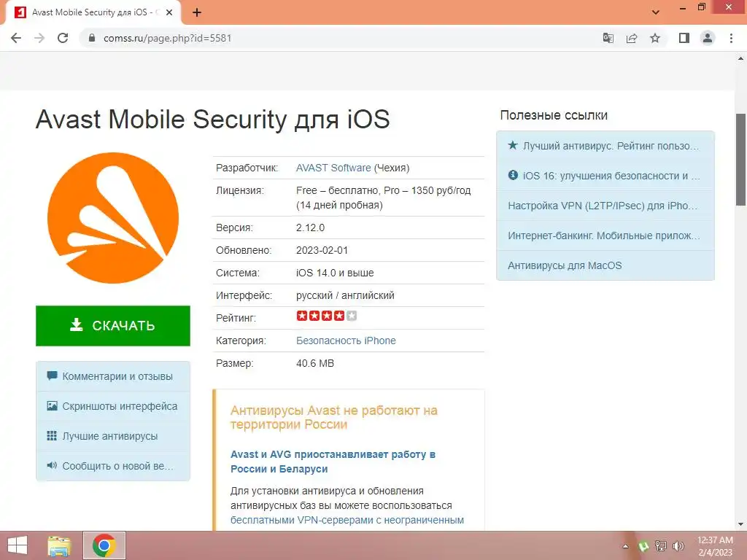
Task: Open the tab search chevron
Action: click(656, 12)
